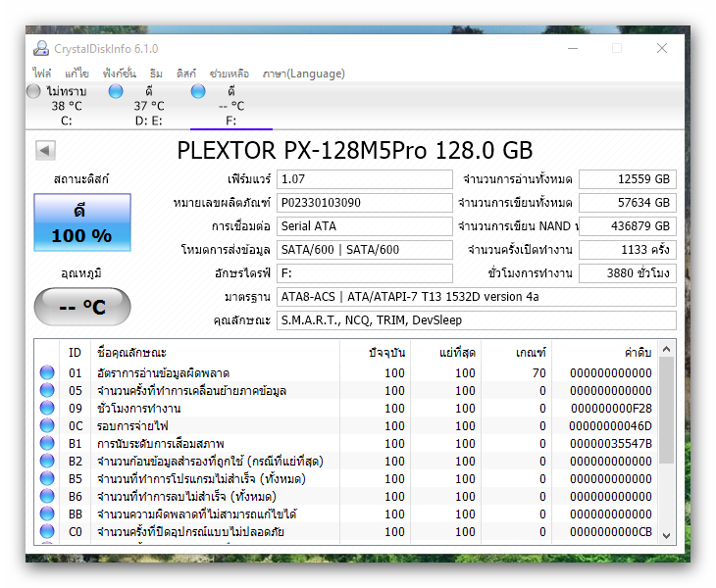
Task: Click status circle of attribute row BB
Action: [x=47, y=514]
